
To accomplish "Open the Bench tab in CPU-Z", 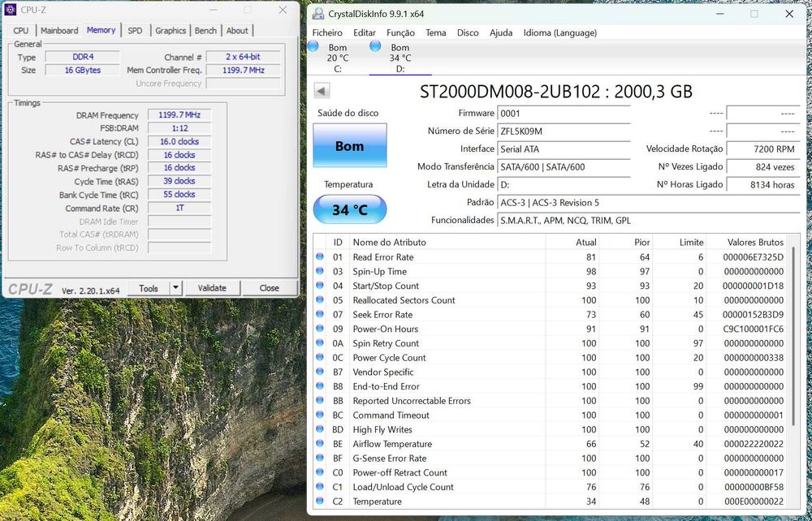I will [x=205, y=31].
